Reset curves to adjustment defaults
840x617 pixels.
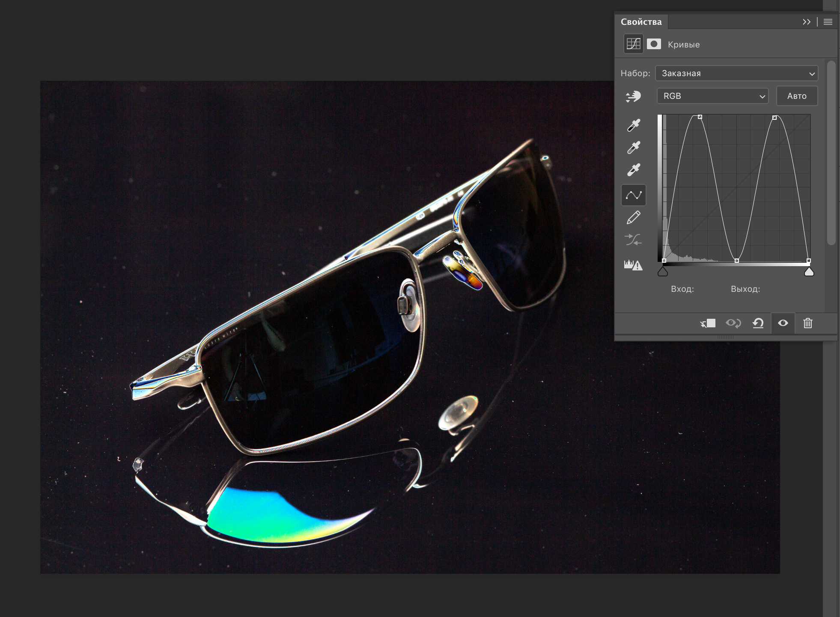click(x=758, y=323)
